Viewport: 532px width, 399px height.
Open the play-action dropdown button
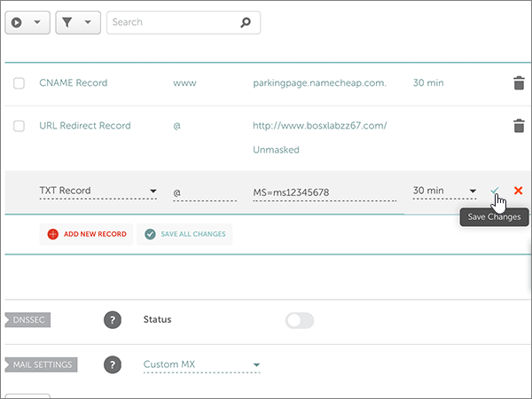(x=27, y=22)
